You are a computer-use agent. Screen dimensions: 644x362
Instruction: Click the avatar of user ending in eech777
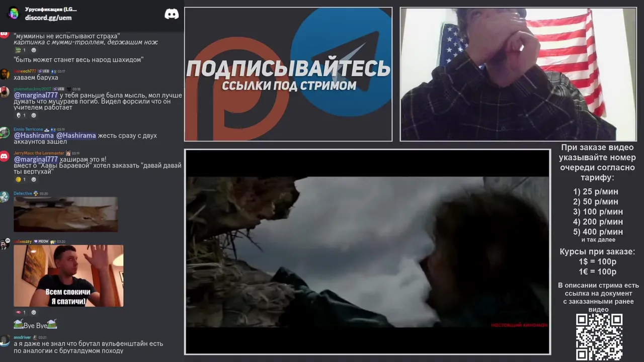(5, 74)
